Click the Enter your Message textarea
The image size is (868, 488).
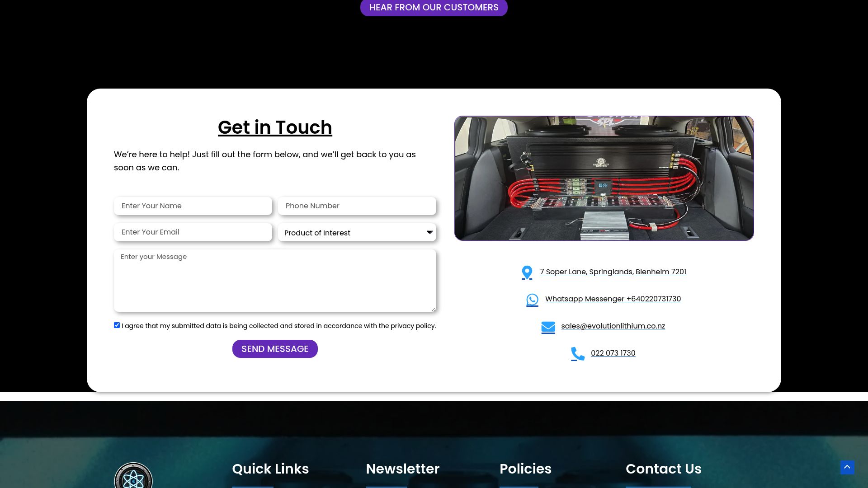click(x=275, y=281)
